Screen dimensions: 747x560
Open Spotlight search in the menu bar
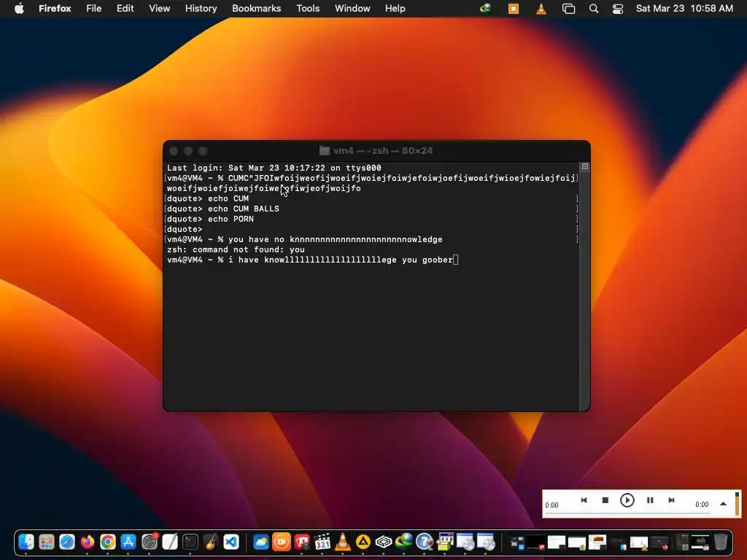pos(594,9)
